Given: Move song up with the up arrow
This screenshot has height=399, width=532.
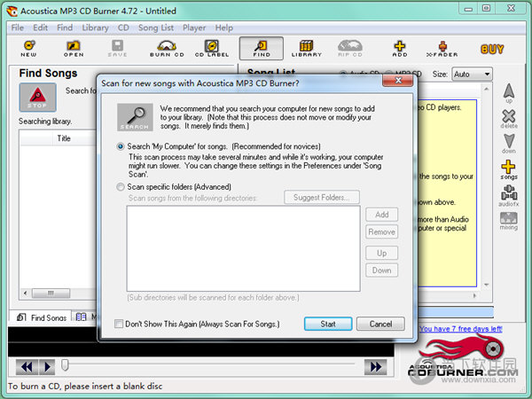Looking at the screenshot, I should coord(509,92).
